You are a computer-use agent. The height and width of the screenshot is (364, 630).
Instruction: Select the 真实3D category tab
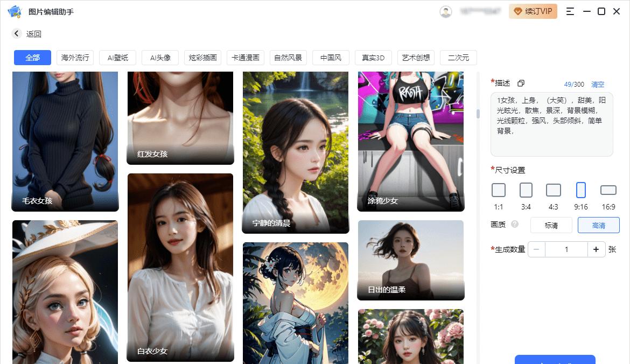tap(373, 58)
